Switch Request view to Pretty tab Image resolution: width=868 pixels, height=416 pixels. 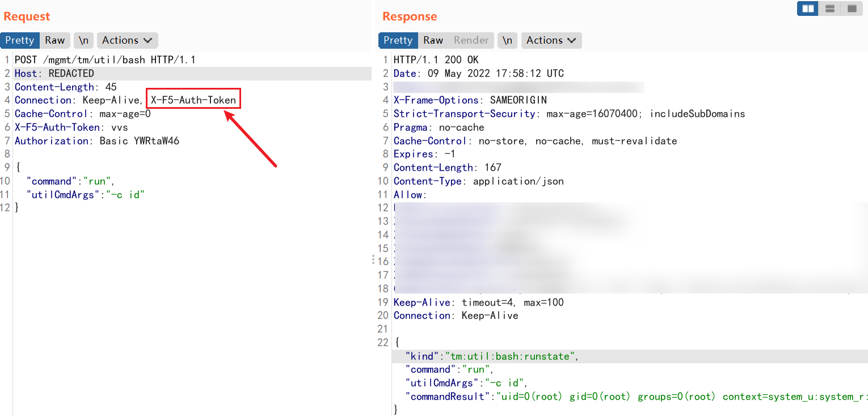[20, 40]
